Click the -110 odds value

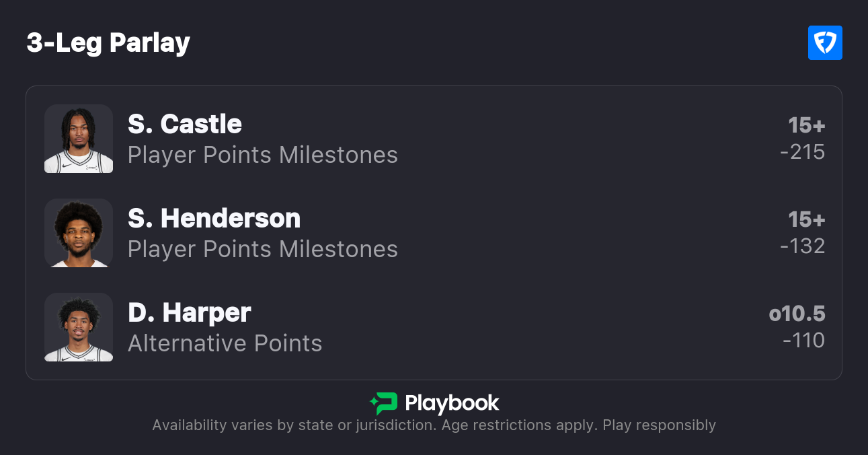tap(803, 341)
